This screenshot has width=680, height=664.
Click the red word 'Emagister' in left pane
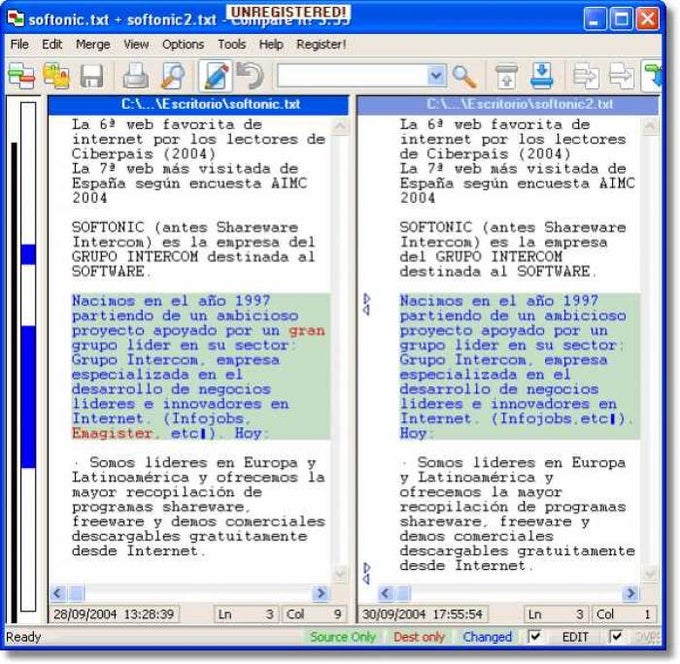(112, 433)
